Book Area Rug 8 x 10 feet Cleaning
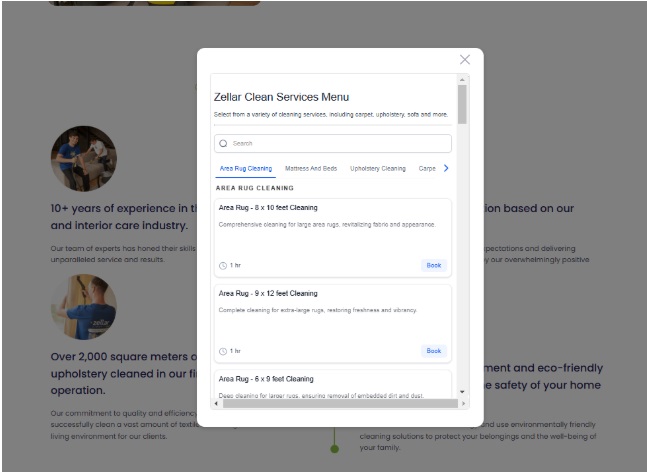 pos(434,265)
